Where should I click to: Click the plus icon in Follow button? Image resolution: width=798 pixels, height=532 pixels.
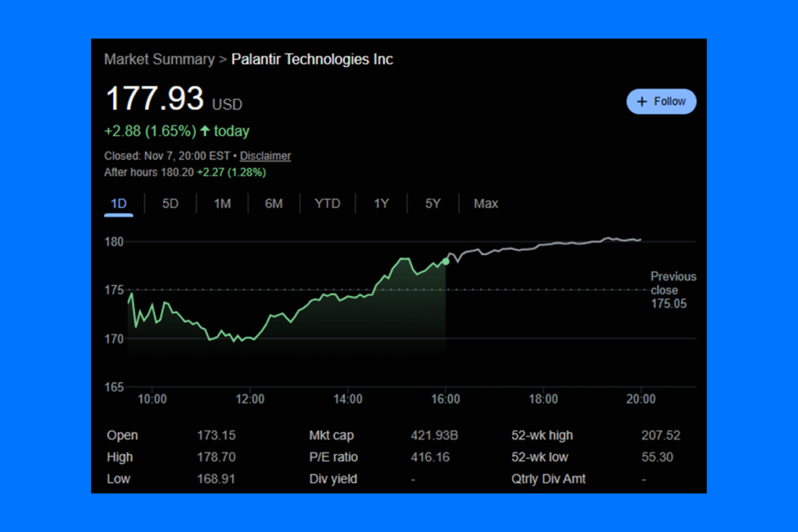pos(642,101)
